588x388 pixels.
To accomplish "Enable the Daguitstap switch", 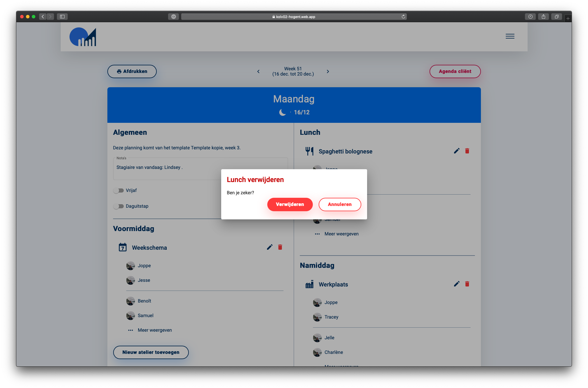I will pyautogui.click(x=118, y=206).
